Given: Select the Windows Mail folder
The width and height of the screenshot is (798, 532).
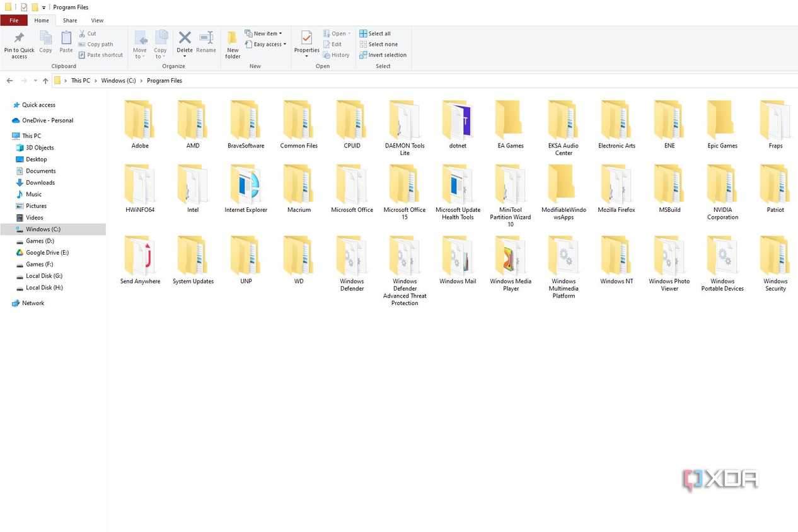Looking at the screenshot, I should pos(458,260).
